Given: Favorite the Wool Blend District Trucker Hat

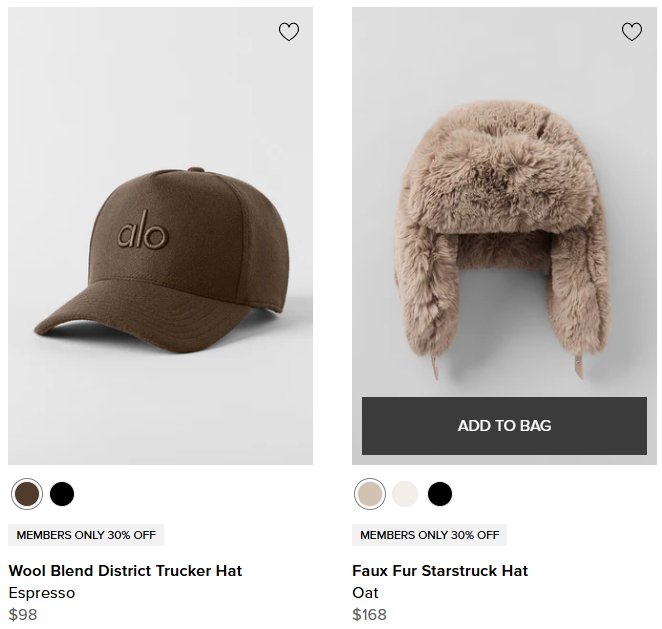Looking at the screenshot, I should point(289,32).
